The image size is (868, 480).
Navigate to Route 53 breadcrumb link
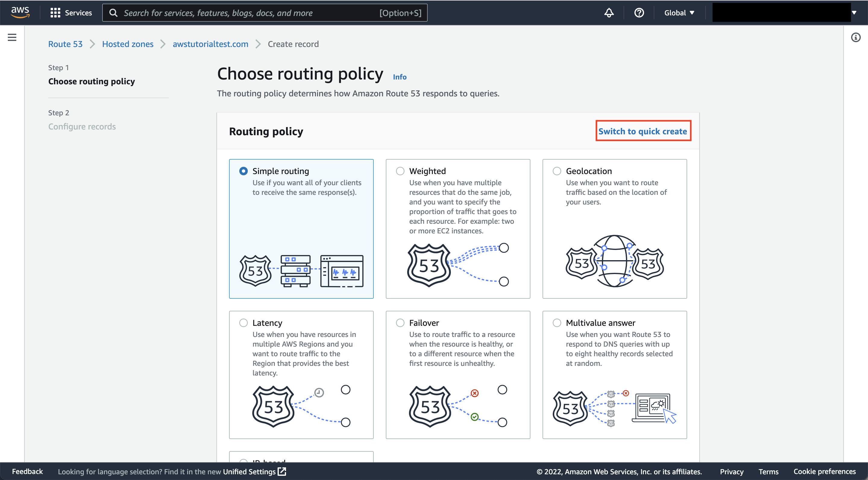coord(65,44)
